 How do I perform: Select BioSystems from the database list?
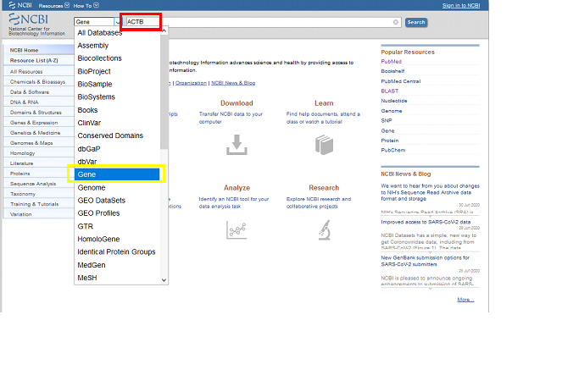(117, 97)
